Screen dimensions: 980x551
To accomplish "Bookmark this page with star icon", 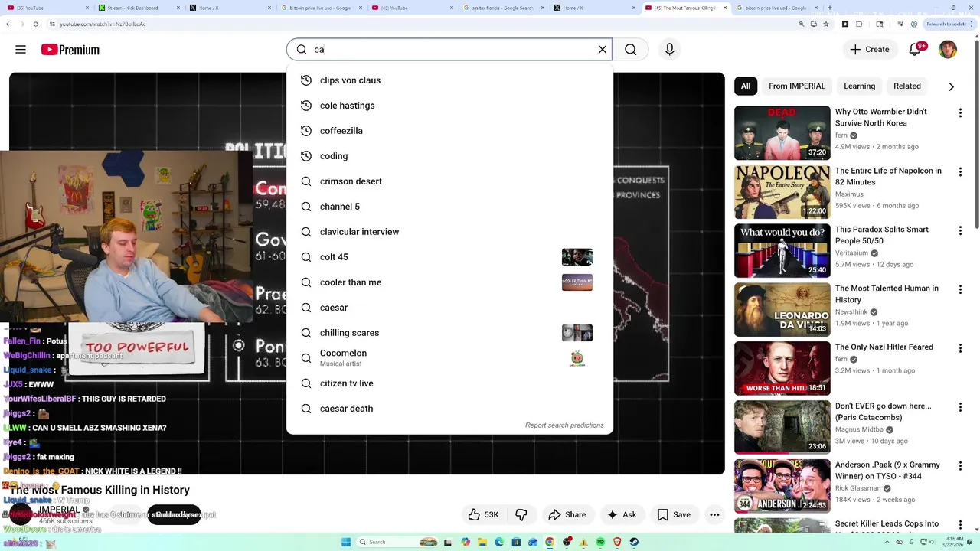I will [x=825, y=24].
